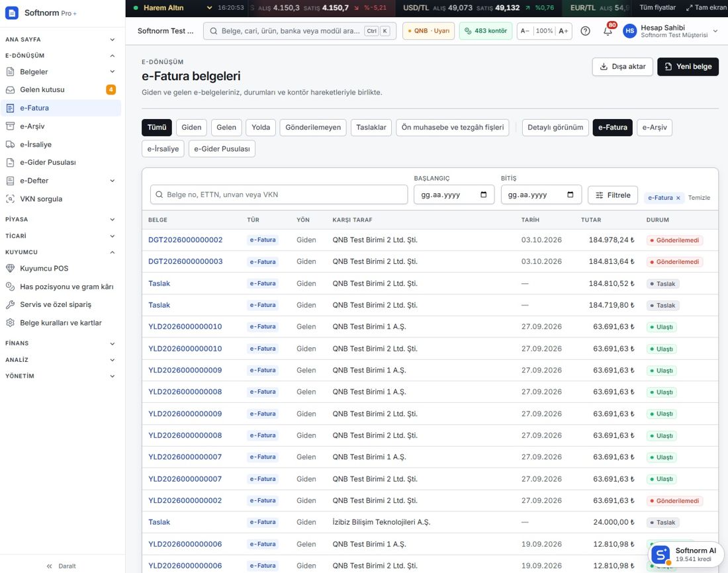
Task: Click the HS user avatar
Action: 629,31
